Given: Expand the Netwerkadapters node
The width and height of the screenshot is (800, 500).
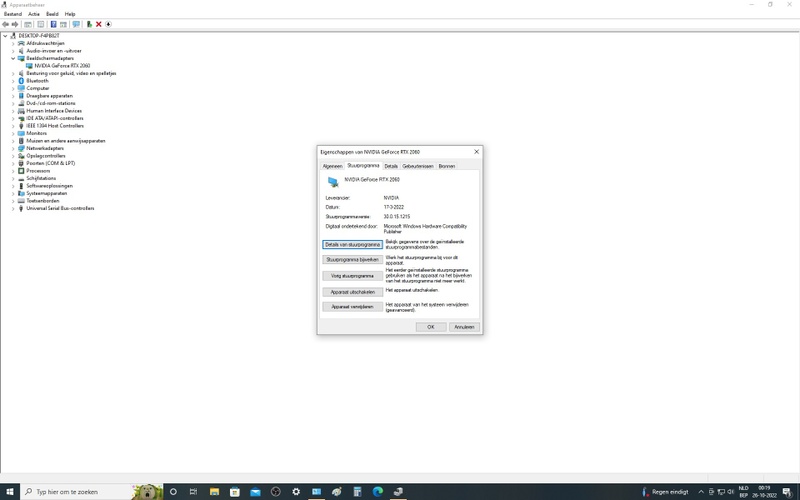Looking at the screenshot, I should click(x=13, y=148).
